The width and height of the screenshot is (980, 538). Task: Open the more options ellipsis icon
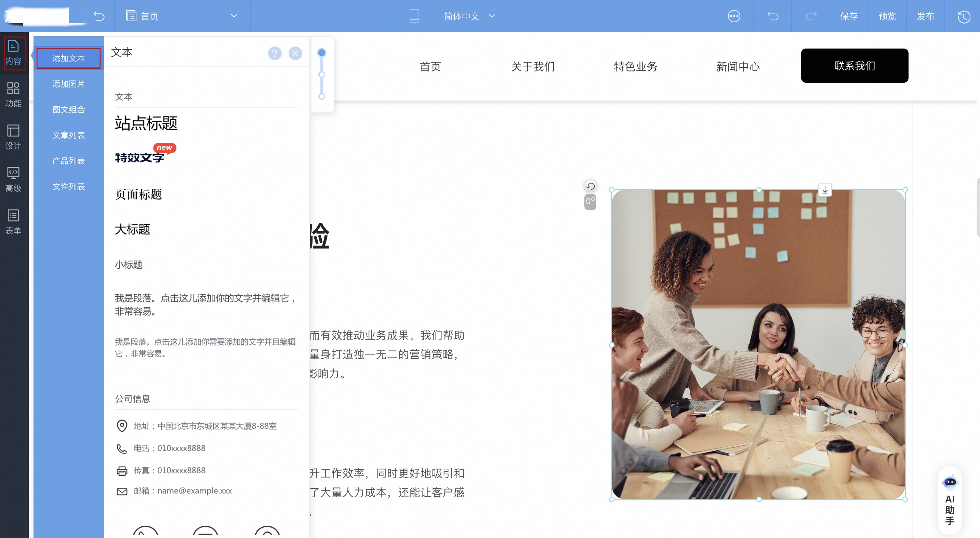(x=734, y=16)
